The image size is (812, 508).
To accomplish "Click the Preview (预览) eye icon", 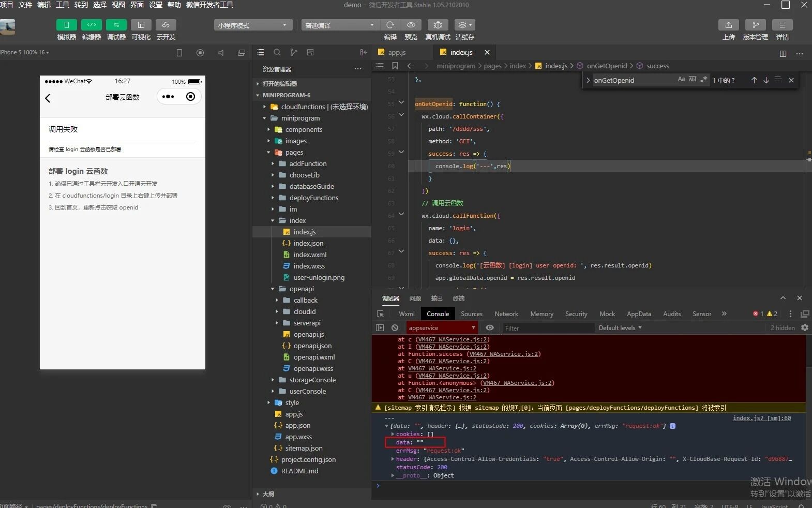I will (411, 25).
